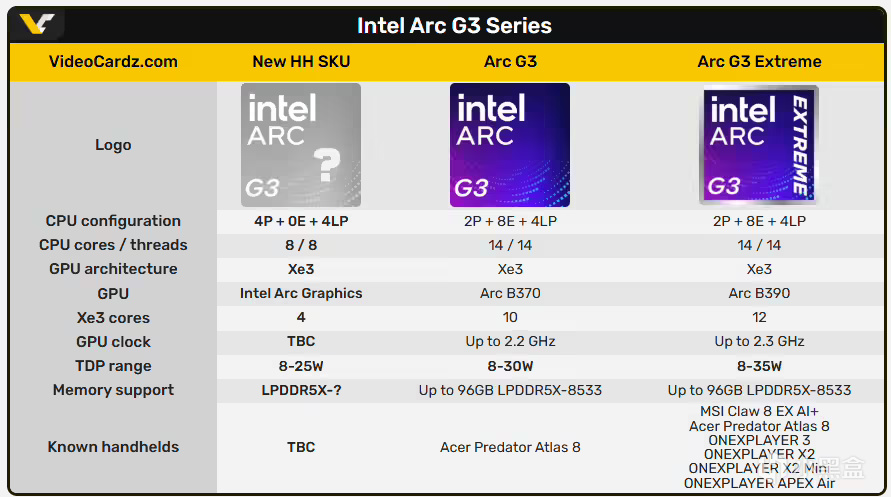Click the VideoCardz logo icon
The height and width of the screenshot is (497, 891).
tap(37, 24)
